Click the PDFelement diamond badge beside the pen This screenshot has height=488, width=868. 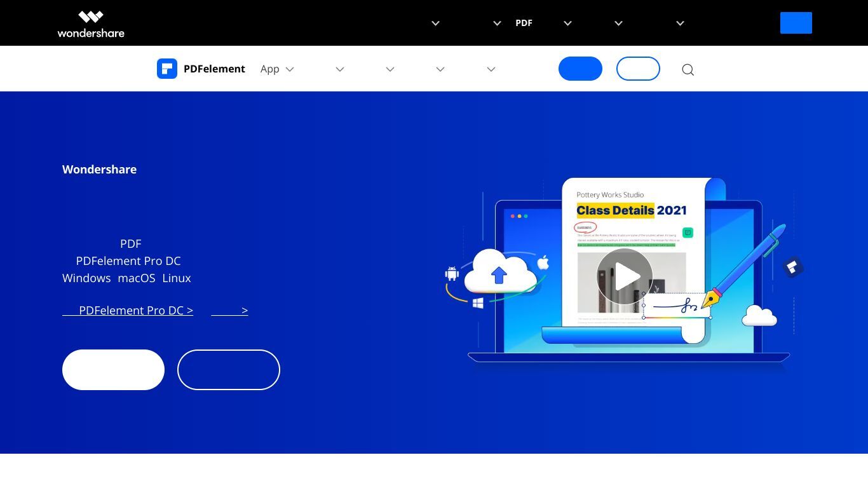click(x=792, y=268)
